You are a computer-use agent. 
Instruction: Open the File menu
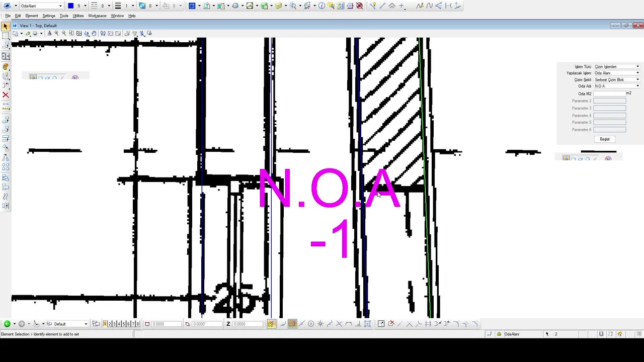coord(8,16)
